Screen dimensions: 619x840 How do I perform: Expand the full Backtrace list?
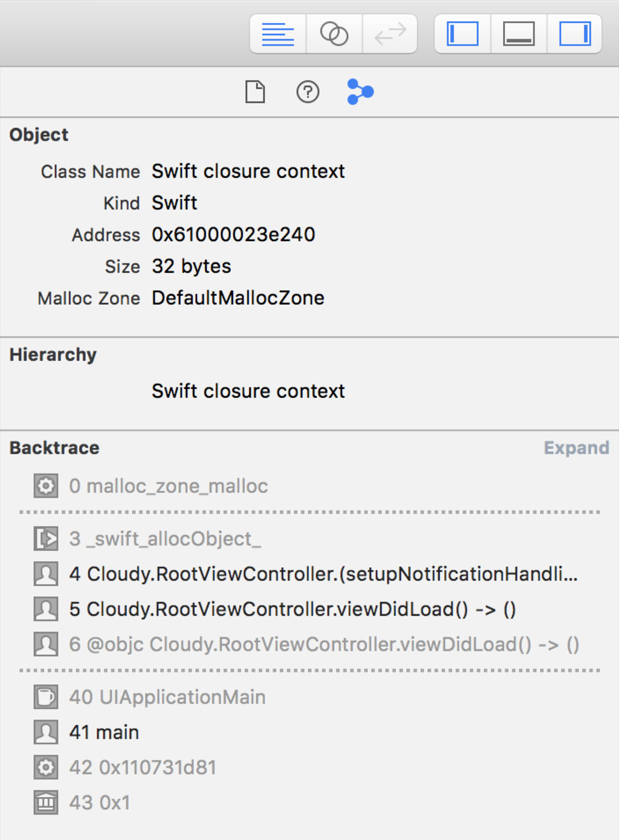point(576,448)
